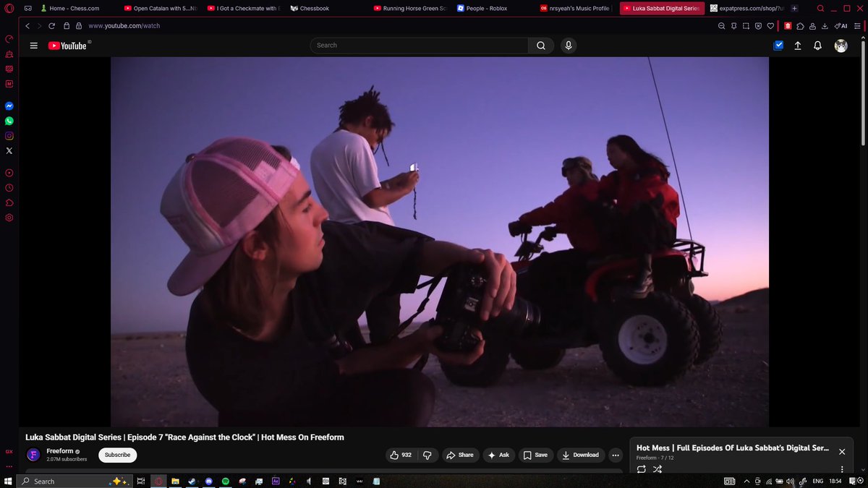The width and height of the screenshot is (868, 488).
Task: Close the Hot Mess playlist panel
Action: tap(842, 451)
